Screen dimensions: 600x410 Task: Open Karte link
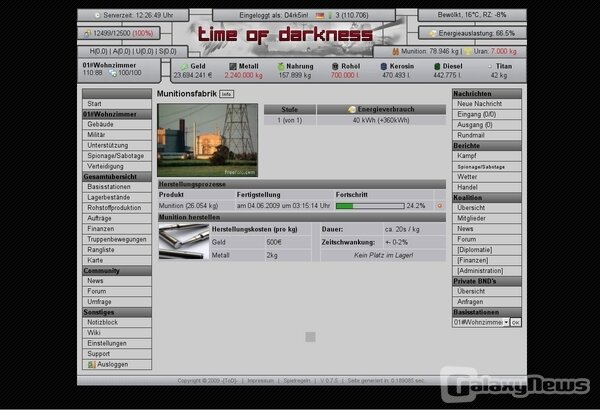117,260
